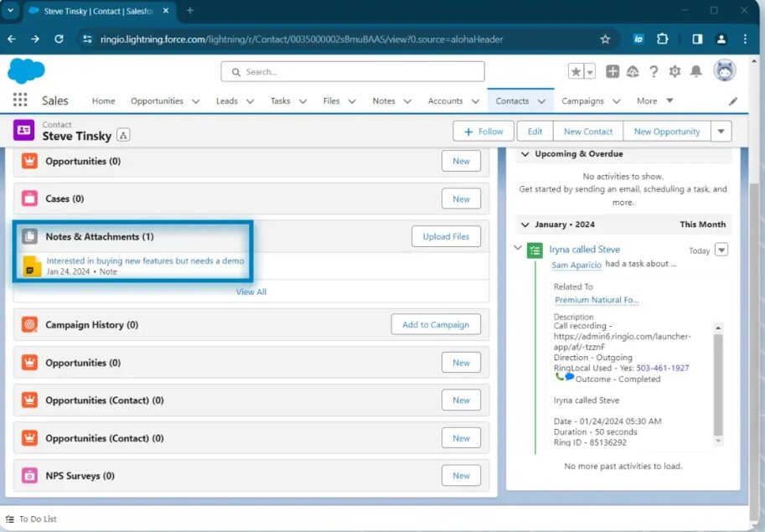Expand the Contacts tab dropdown chevron

[541, 101]
